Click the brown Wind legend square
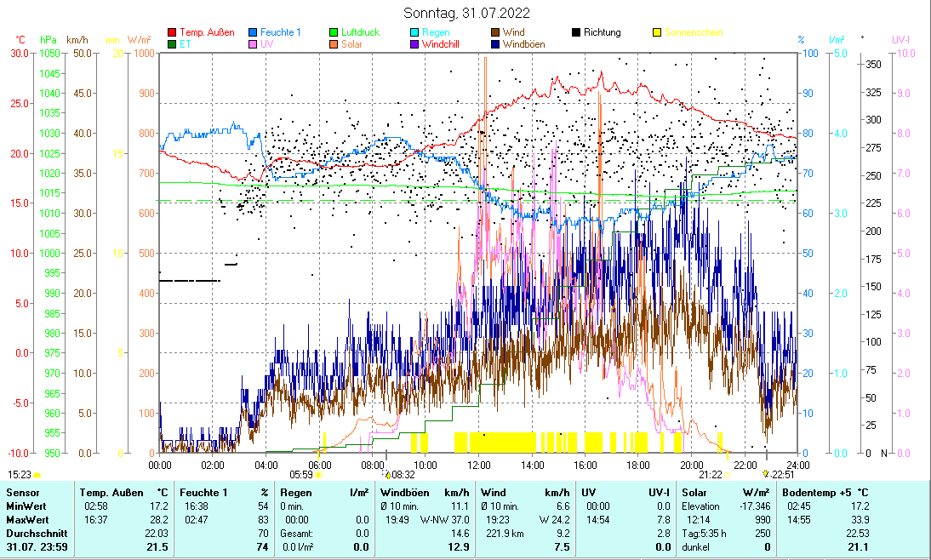The image size is (931, 560). point(494,32)
